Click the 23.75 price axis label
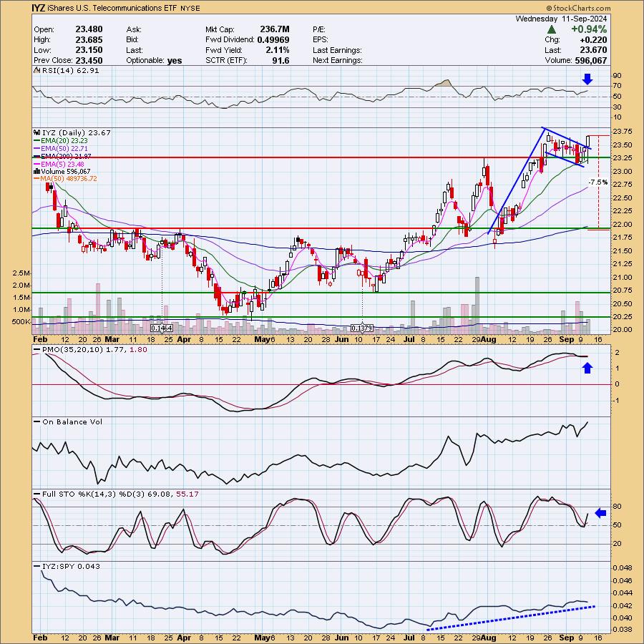 pyautogui.click(x=623, y=132)
